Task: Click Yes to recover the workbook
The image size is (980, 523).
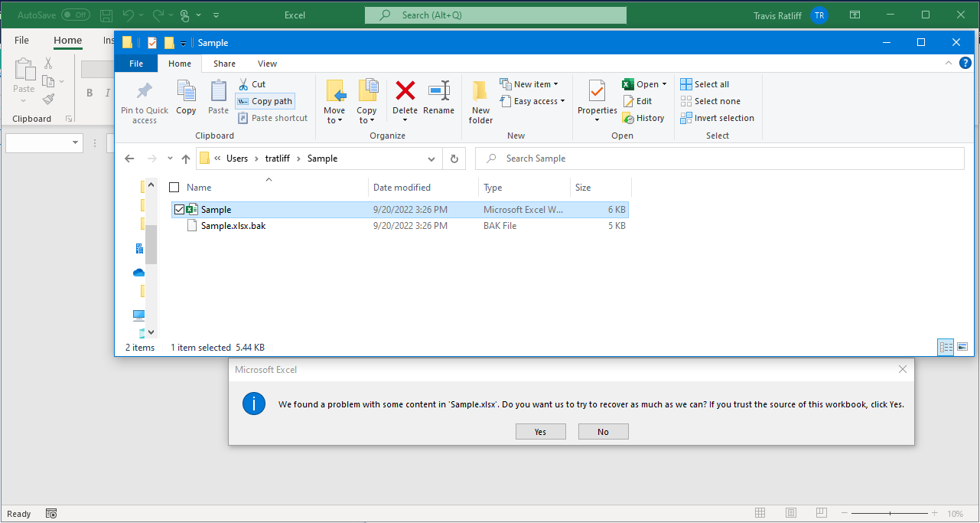Action: [x=540, y=431]
